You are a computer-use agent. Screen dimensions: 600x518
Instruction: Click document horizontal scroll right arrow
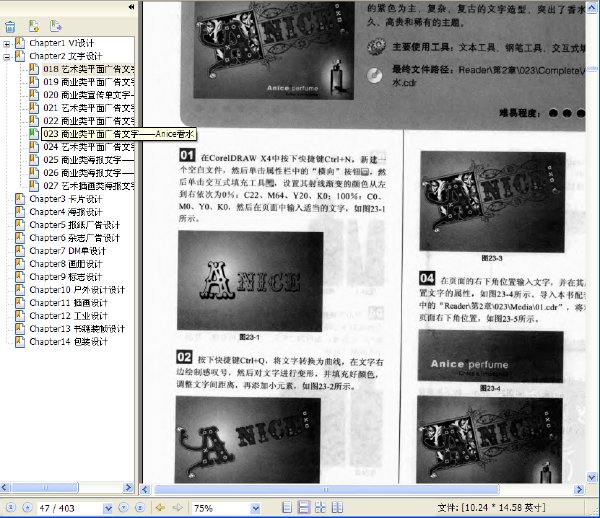(579, 489)
